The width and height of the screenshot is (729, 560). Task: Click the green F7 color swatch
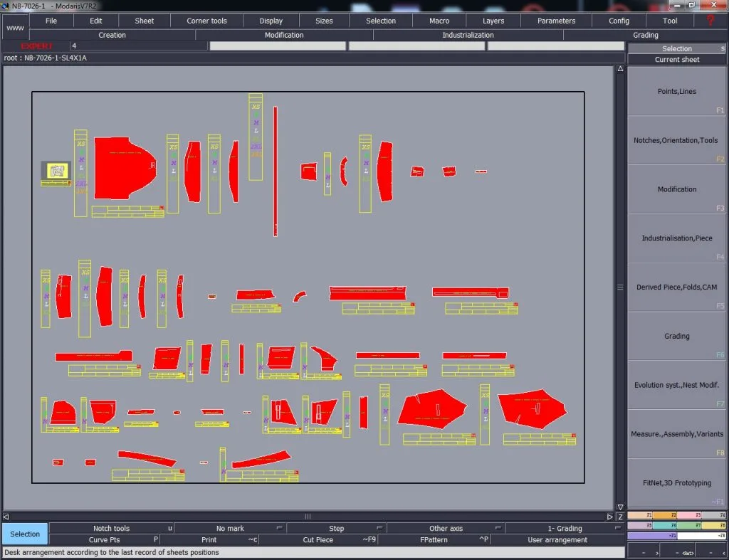point(689,525)
